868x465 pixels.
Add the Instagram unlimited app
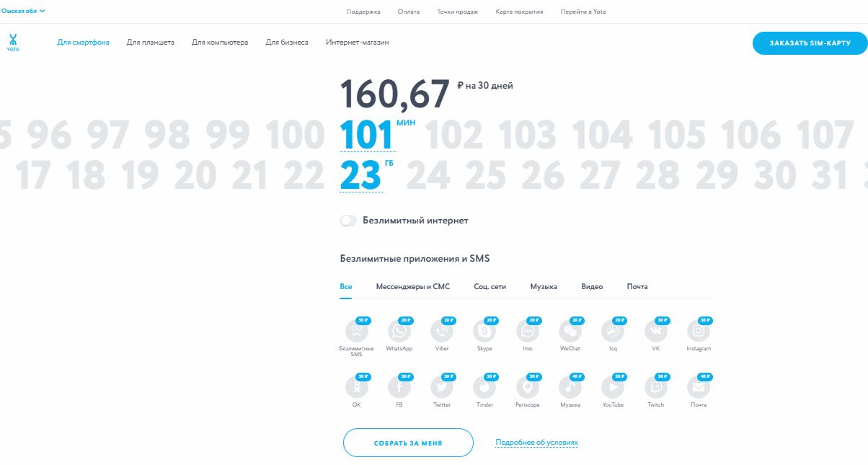point(699,332)
